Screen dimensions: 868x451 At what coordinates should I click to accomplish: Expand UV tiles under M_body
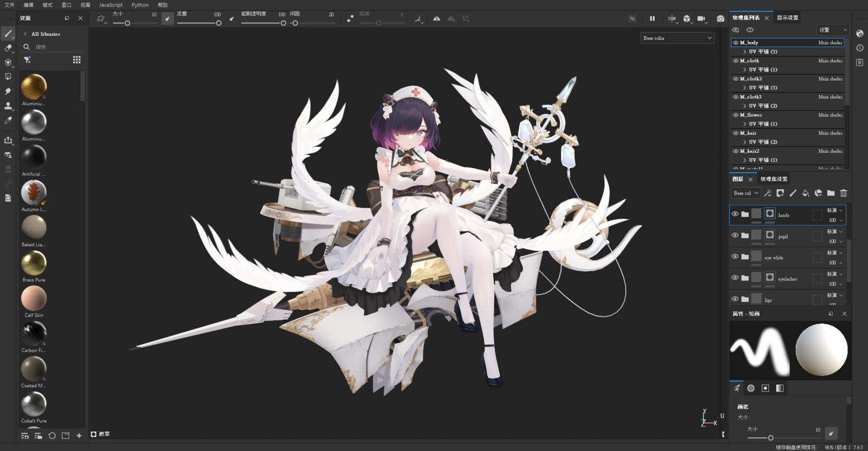745,51
